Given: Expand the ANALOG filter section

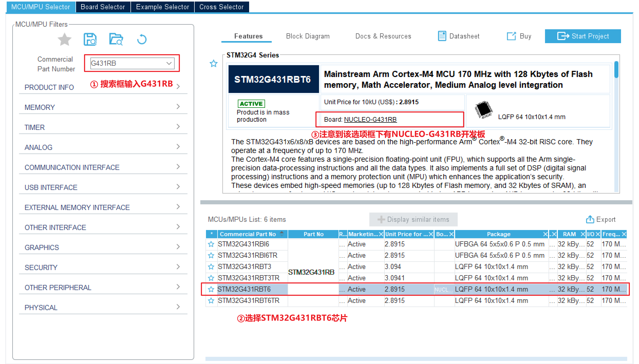Looking at the screenshot, I should 103,147.
